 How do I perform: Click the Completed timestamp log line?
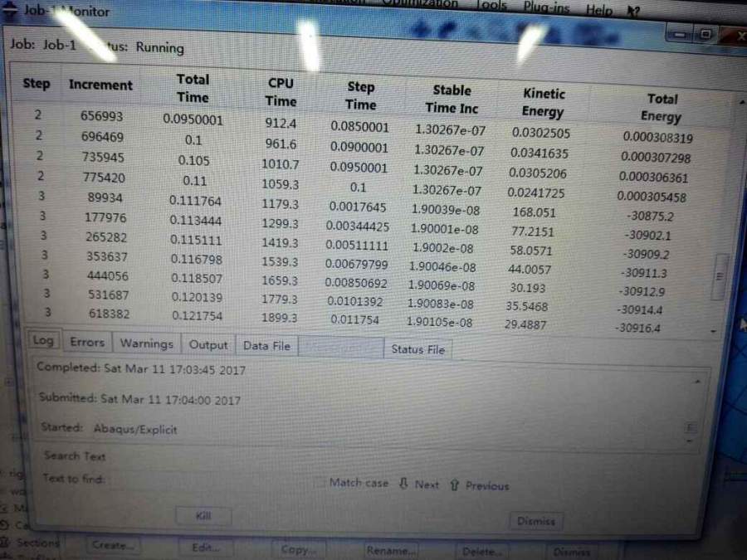click(141, 368)
